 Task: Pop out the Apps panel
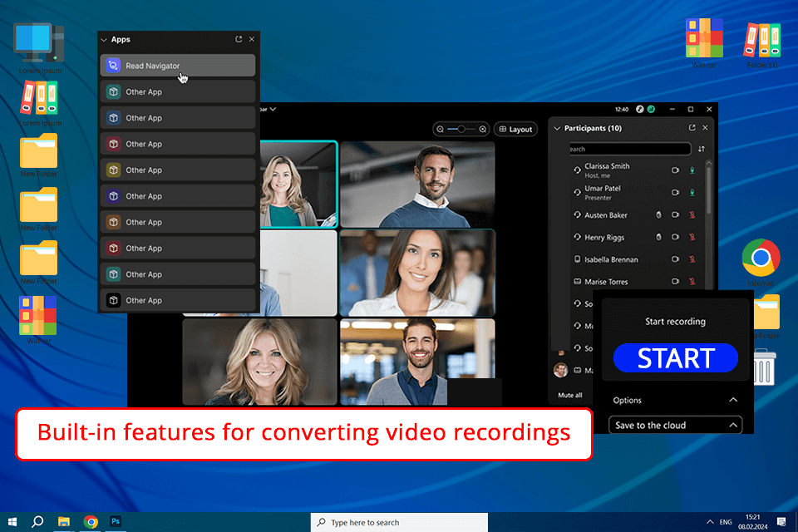point(239,39)
